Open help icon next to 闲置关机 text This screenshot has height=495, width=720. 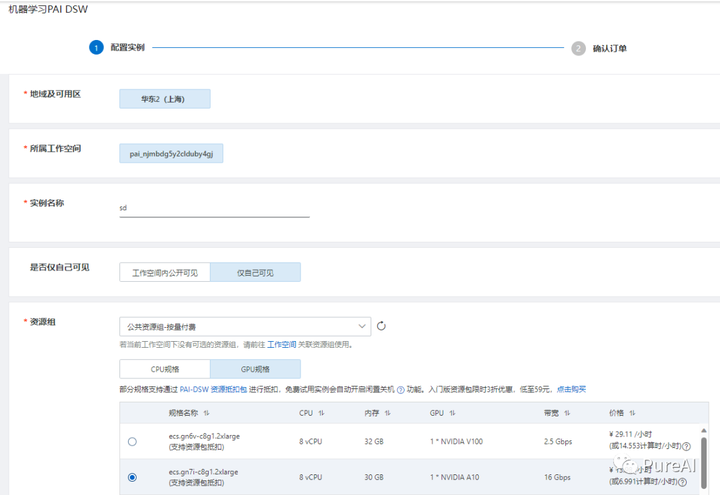point(400,390)
